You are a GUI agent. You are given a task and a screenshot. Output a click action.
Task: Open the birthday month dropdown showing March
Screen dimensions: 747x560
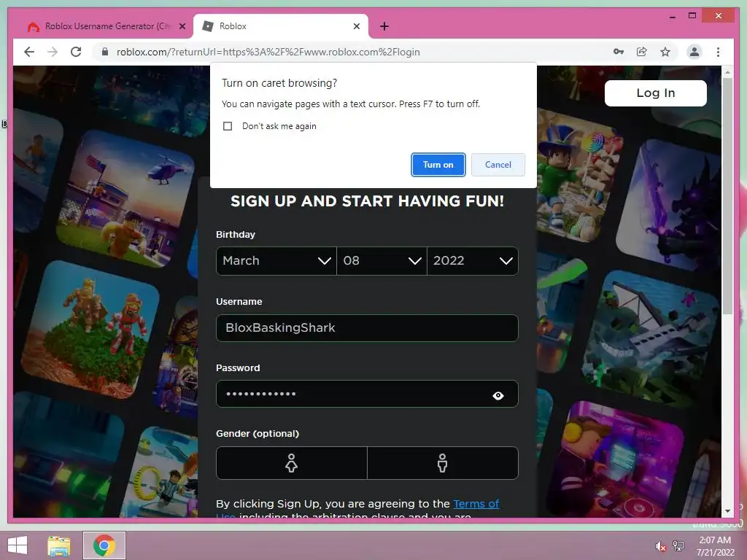point(276,261)
